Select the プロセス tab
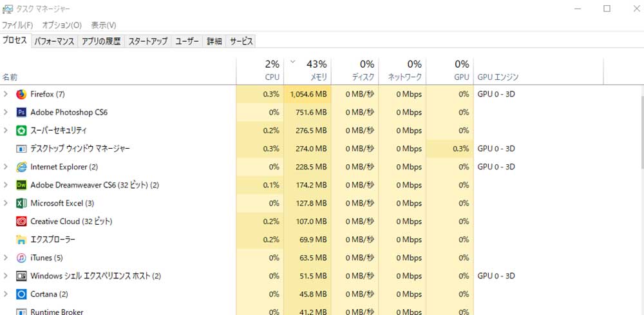Viewport: 644px width, 315px height. coord(15,41)
